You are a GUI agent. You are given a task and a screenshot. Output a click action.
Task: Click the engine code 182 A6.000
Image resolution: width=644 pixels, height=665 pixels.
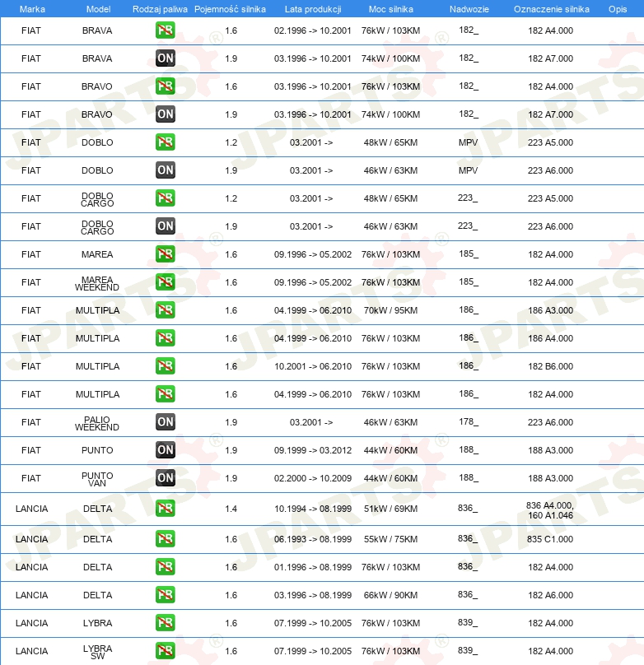[550, 595]
